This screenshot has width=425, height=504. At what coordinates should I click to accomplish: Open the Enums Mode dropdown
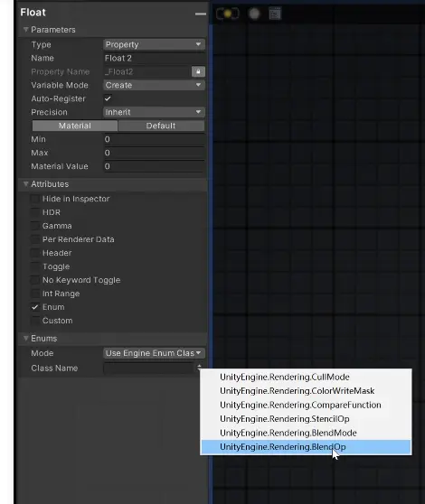point(154,353)
